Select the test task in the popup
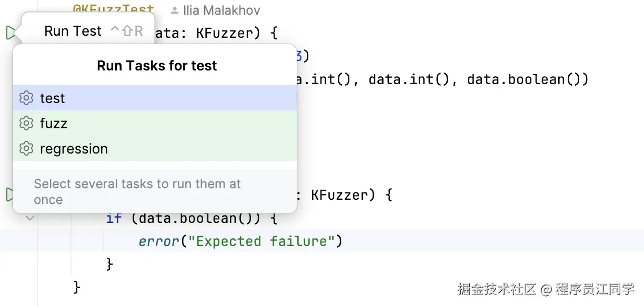Screen dimensions: 644x306 [155, 98]
